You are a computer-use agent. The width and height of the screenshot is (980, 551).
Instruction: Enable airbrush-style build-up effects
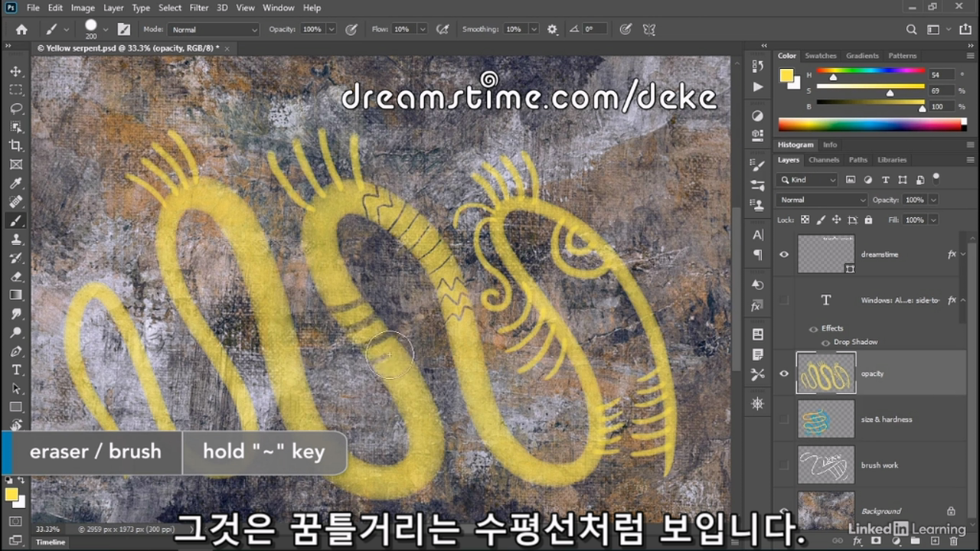pos(442,29)
